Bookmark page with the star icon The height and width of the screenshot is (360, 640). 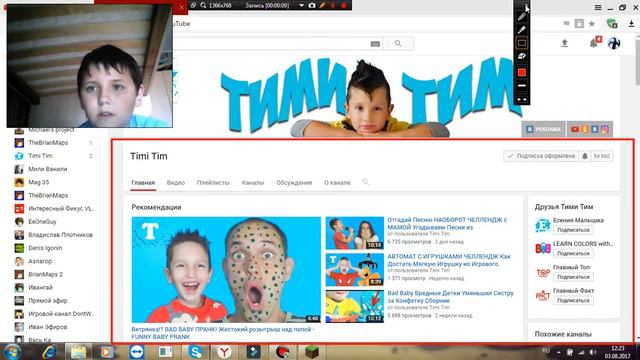pos(592,24)
